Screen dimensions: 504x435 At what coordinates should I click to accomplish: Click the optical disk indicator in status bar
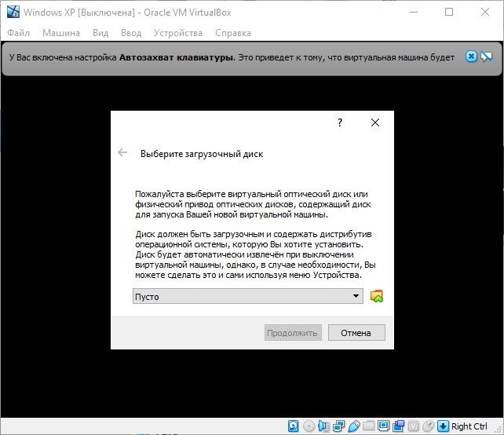pyautogui.click(x=309, y=426)
